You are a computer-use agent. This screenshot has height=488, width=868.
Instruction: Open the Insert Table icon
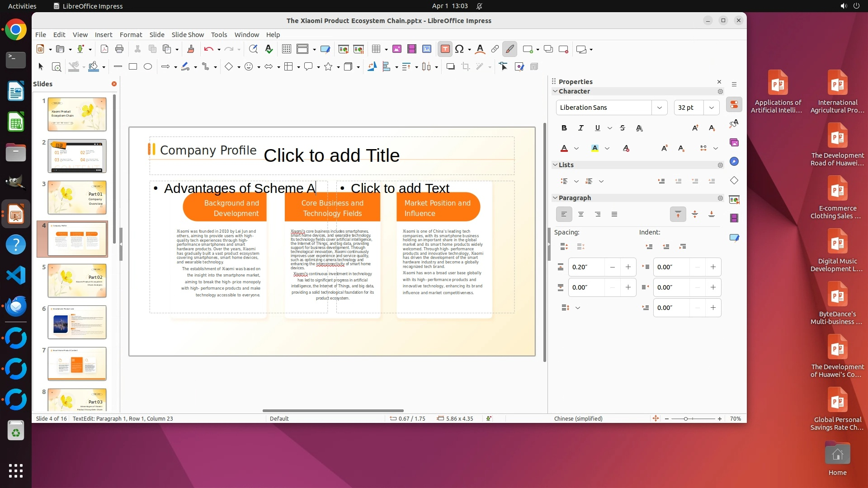point(376,49)
